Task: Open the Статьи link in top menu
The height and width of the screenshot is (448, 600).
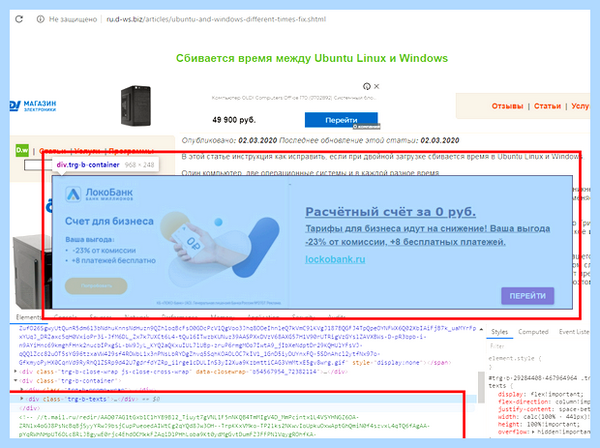Action: pyautogui.click(x=547, y=106)
